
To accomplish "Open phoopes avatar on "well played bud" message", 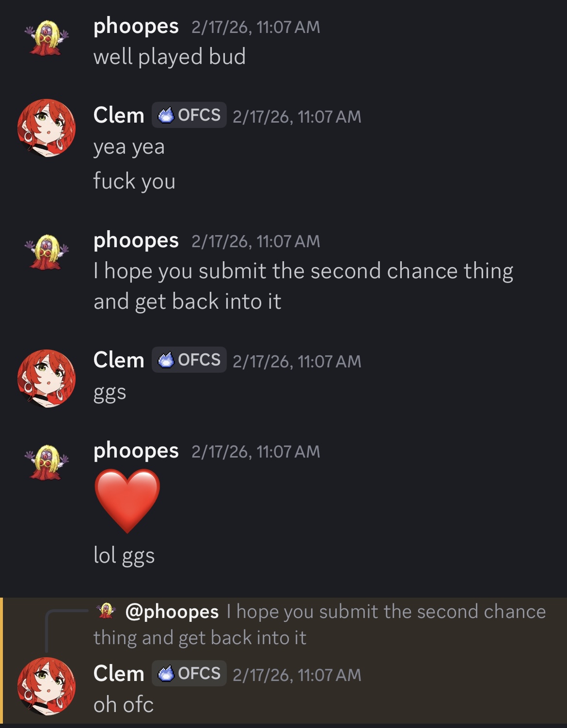I will coord(47,38).
